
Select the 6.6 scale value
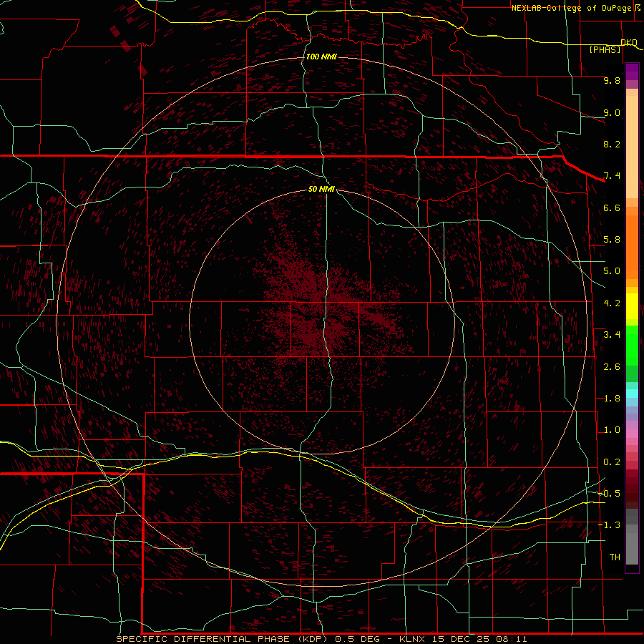(612, 208)
